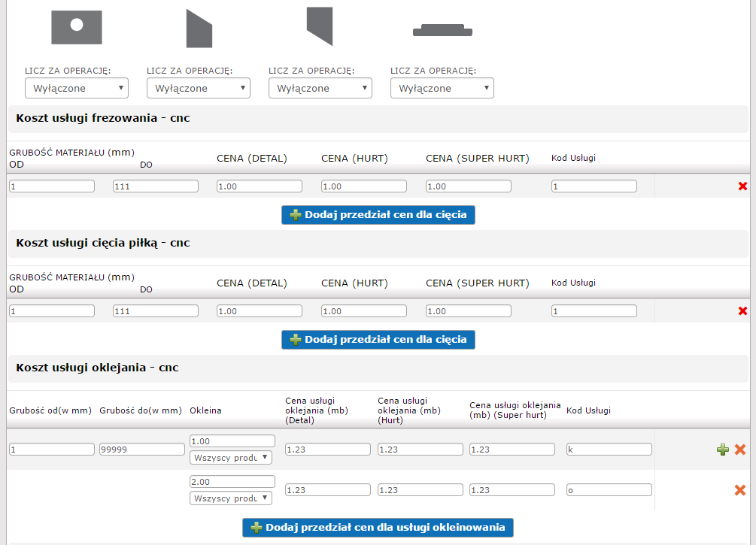
Task: Click 'Dodaj przedział cen' button under frezowania
Action: pos(378,215)
